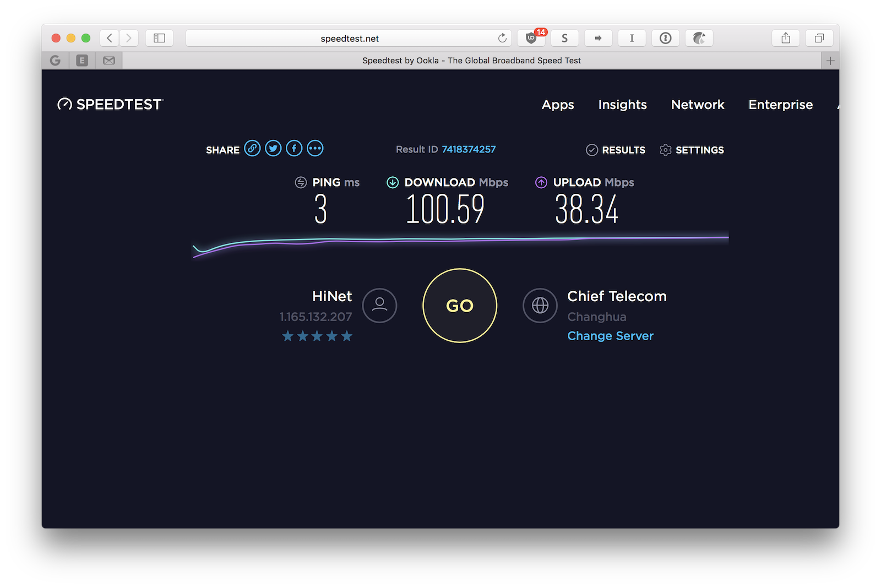Click the copy link share icon
881x588 pixels.
click(x=252, y=149)
